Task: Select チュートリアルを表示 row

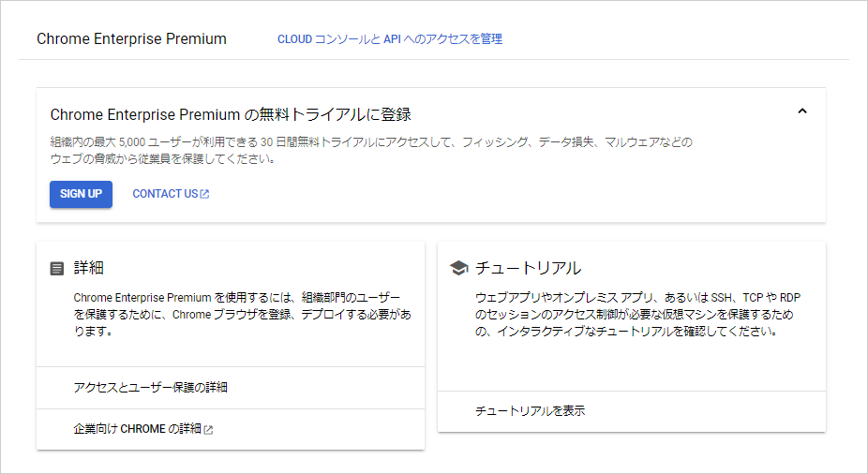Action: click(x=632, y=411)
